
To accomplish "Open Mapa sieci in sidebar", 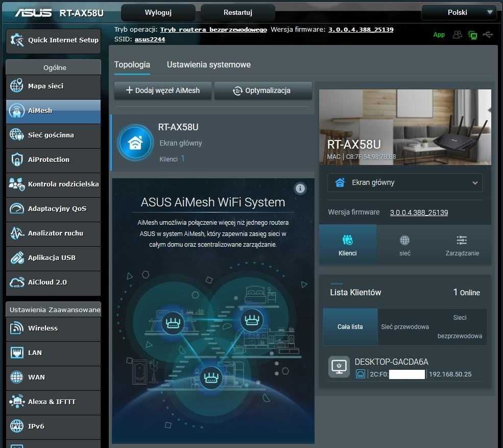I will [53, 86].
